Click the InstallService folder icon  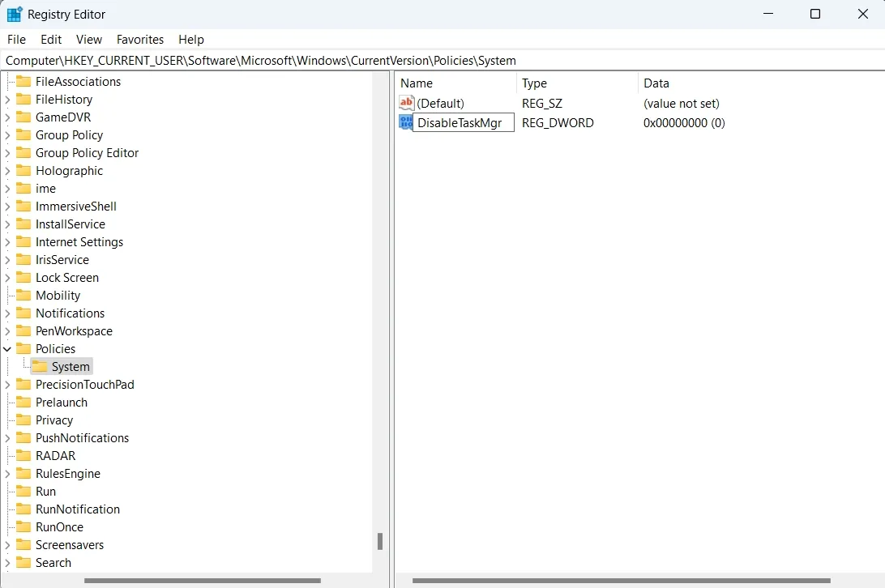tap(24, 224)
